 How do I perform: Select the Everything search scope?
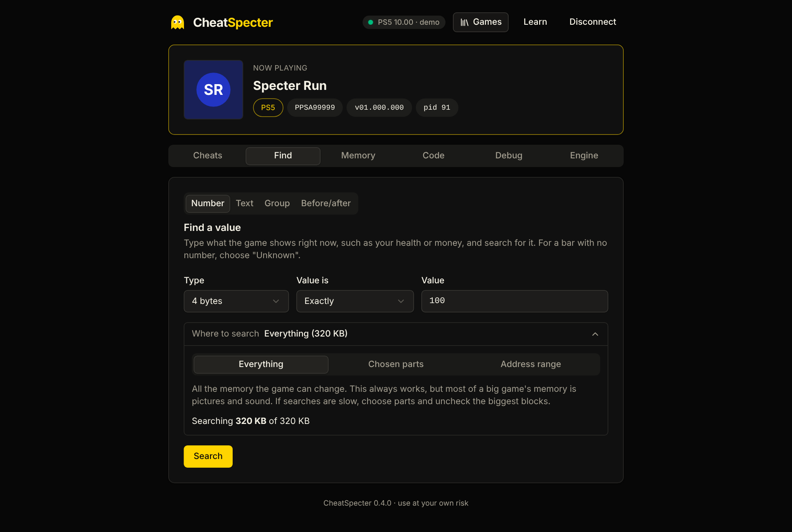click(x=261, y=365)
